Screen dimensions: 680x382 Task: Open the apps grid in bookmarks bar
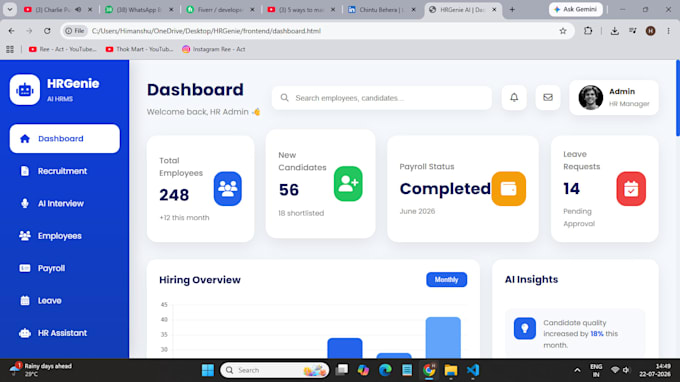10,49
